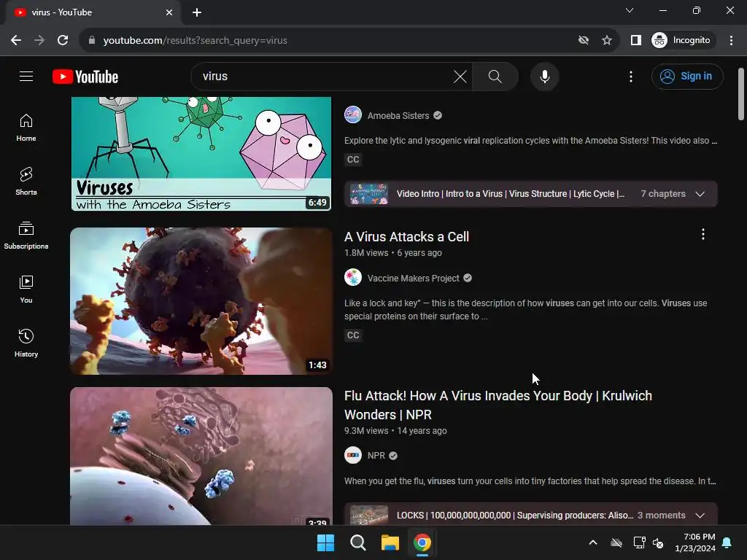Click the Video Intro chapters text
This screenshot has height=560, width=747.
(x=510, y=194)
